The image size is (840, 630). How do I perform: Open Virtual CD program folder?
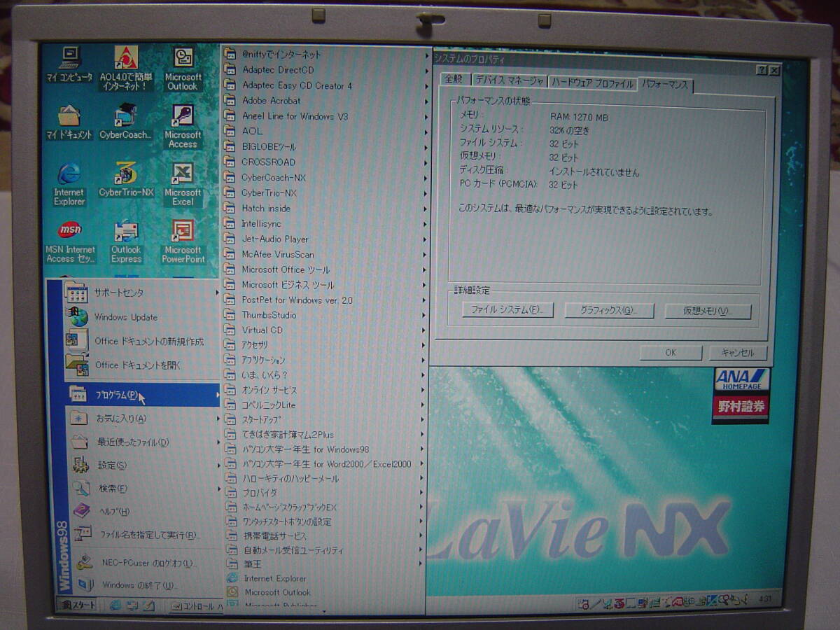pos(325,330)
